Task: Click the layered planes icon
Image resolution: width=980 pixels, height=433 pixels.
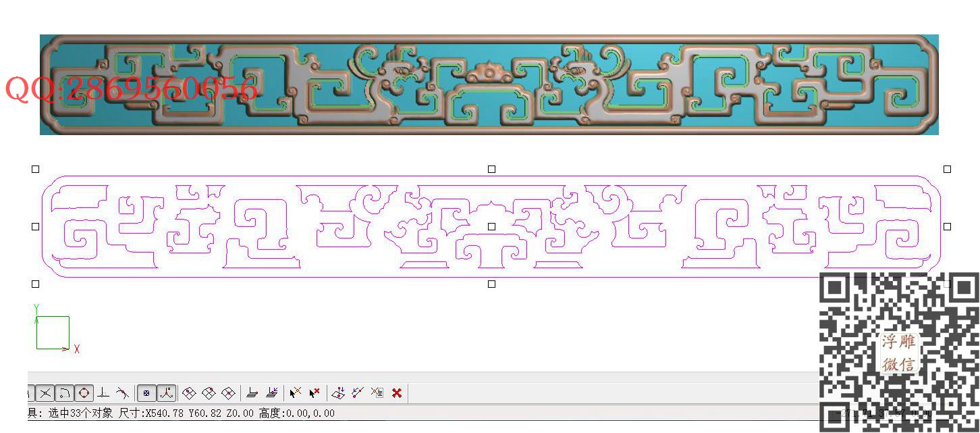Action: 252,392
